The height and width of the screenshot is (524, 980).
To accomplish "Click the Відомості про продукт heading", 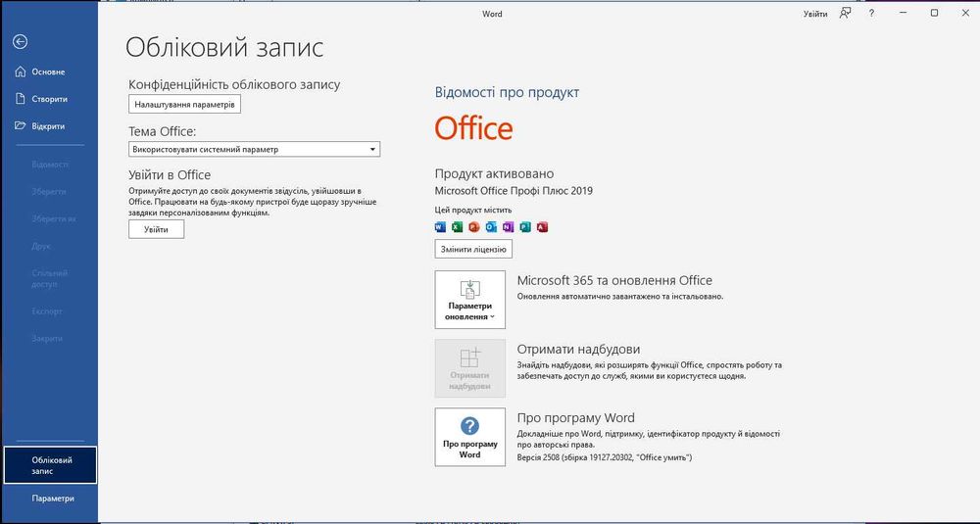I will tap(507, 92).
